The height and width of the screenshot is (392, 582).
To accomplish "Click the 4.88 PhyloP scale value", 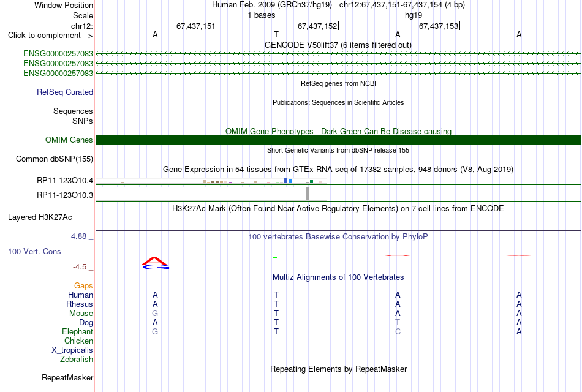I will [x=78, y=236].
